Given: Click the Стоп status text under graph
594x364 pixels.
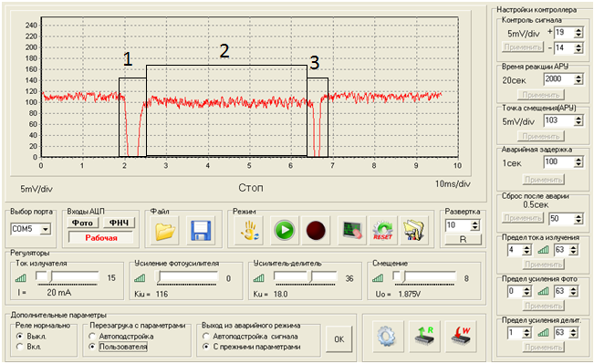Looking at the screenshot, I should [x=251, y=188].
